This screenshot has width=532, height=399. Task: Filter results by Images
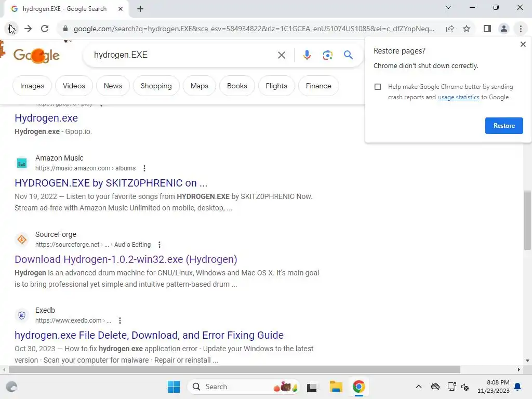click(32, 86)
